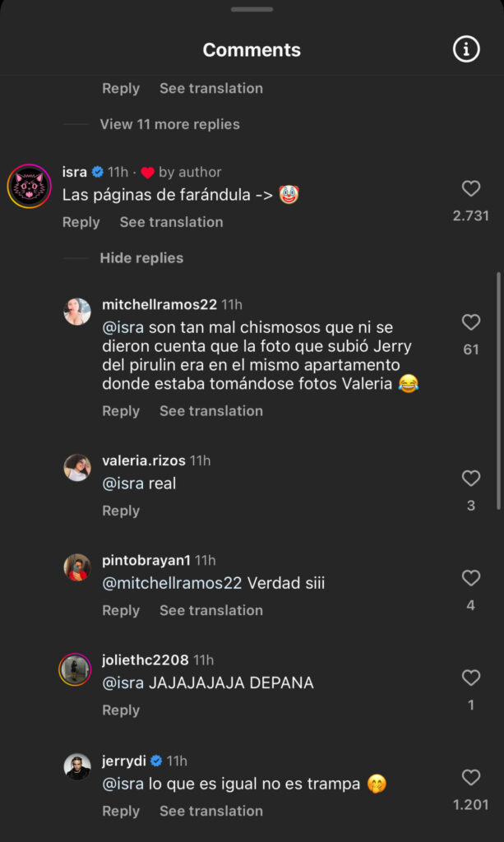This screenshot has width=504, height=842.
Task: Open jerrydi's profile avatar
Action: 77,767
